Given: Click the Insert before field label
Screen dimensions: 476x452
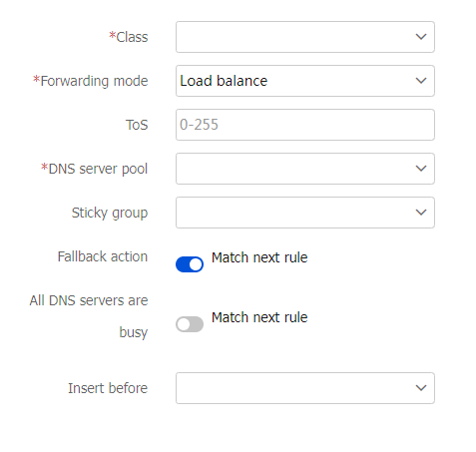Looking at the screenshot, I should point(108,388).
